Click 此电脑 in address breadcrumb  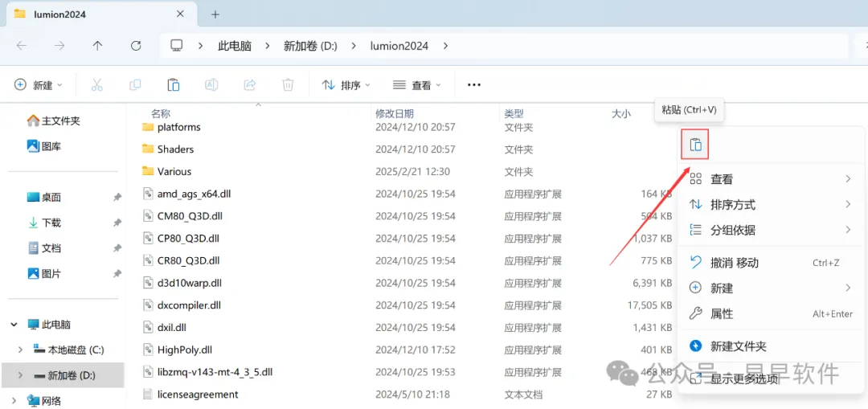(234, 46)
